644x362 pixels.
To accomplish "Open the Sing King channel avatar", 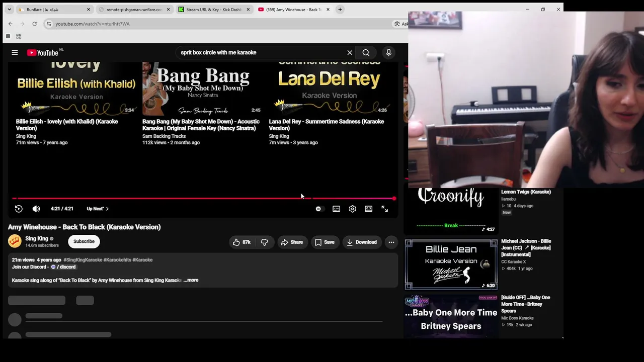I will tap(15, 241).
